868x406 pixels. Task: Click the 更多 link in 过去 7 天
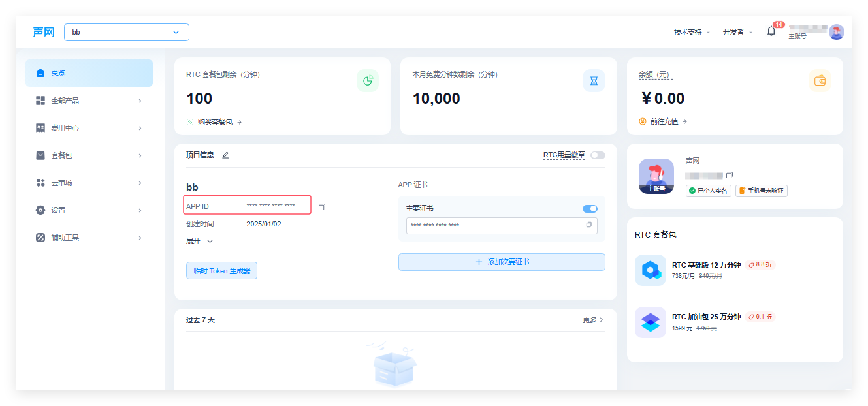click(x=593, y=320)
